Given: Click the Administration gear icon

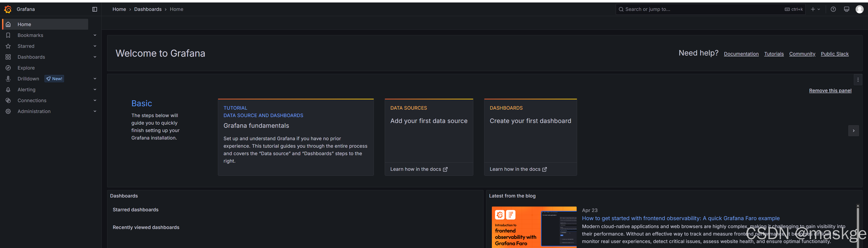Looking at the screenshot, I should point(8,111).
